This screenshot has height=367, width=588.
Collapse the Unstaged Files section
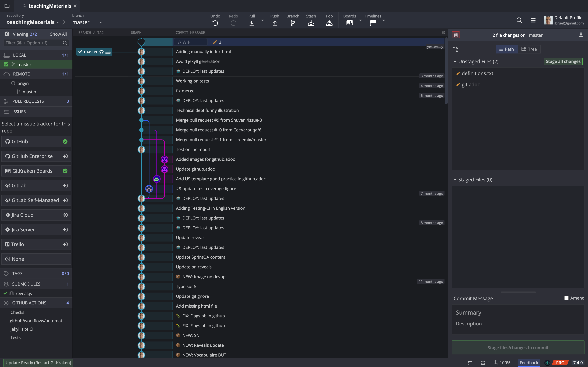pos(455,61)
